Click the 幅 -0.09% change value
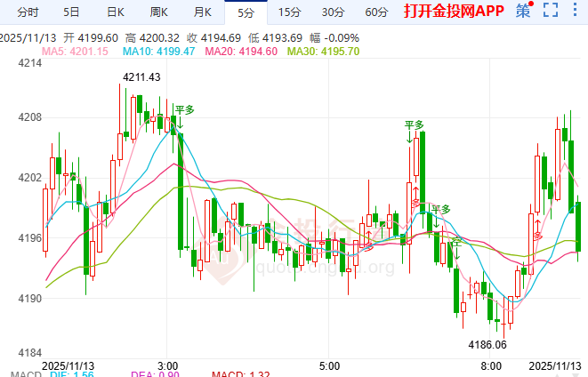 (x=334, y=38)
